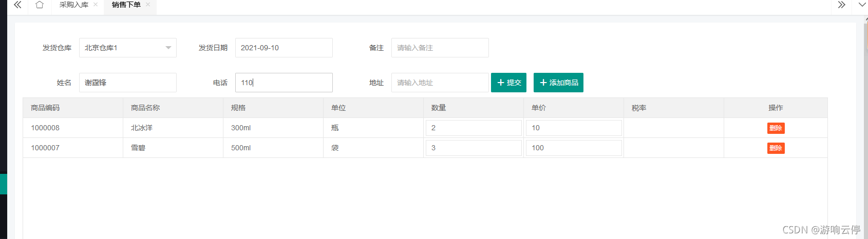
Task: Click the 单位 column header
Action: [x=373, y=108]
